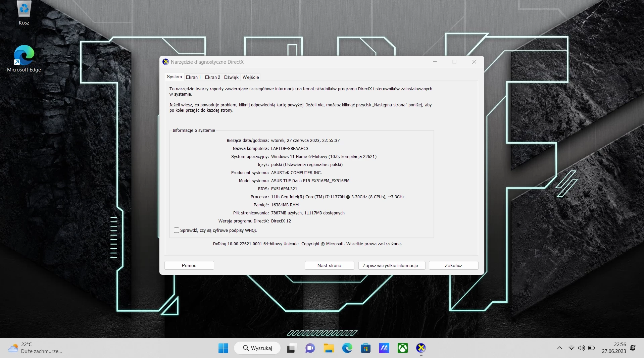644x358 pixels.
Task: Select computer name LAPTOP-SBFAAHC3
Action: coord(290,148)
